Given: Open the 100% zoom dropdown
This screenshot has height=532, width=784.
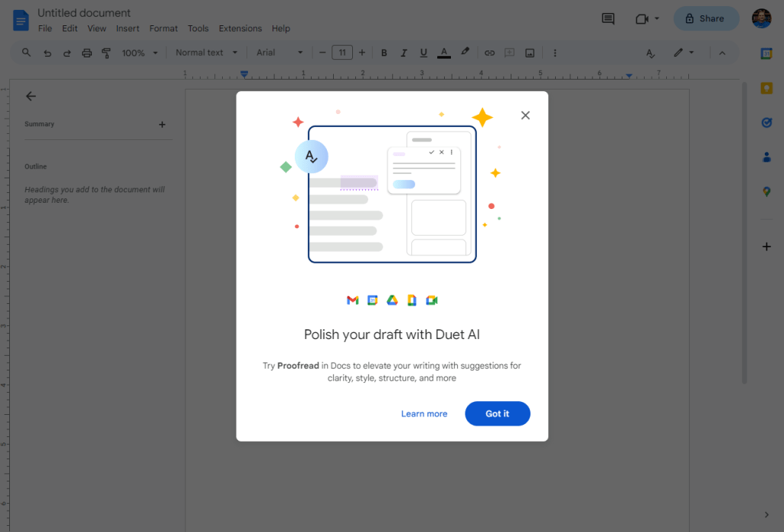Looking at the screenshot, I should tap(140, 53).
